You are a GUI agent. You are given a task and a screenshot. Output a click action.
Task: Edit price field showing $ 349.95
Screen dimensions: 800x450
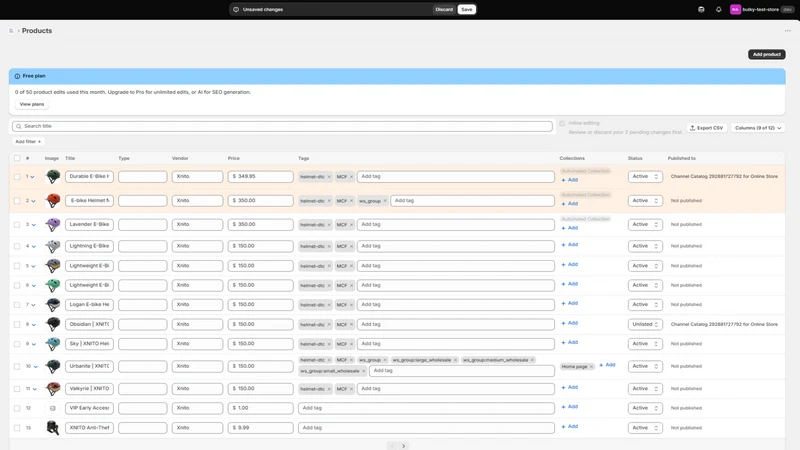(261, 177)
